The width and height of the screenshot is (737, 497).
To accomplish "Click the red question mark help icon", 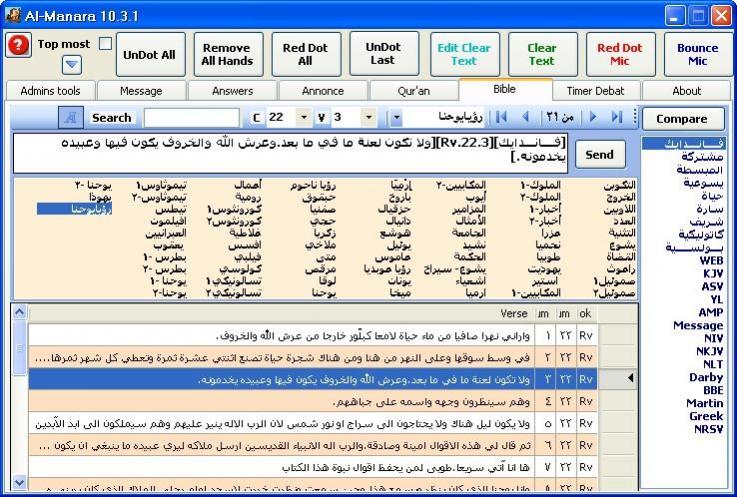I will click(18, 46).
